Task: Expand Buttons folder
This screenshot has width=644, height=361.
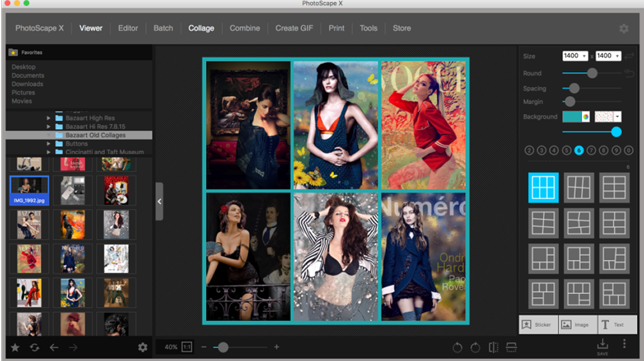Action: click(48, 144)
